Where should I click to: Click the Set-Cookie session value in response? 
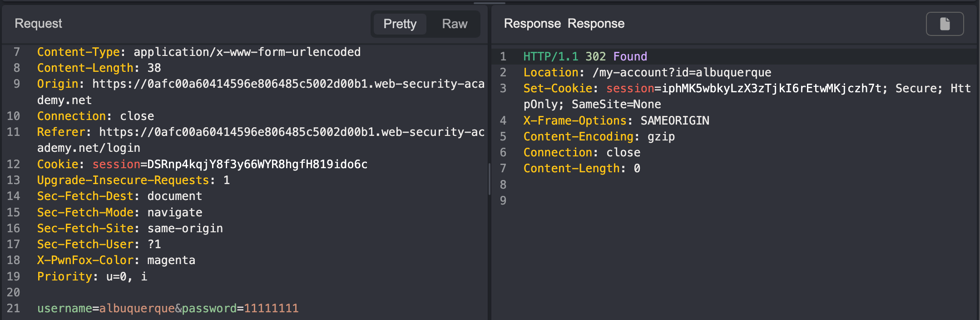point(771,88)
